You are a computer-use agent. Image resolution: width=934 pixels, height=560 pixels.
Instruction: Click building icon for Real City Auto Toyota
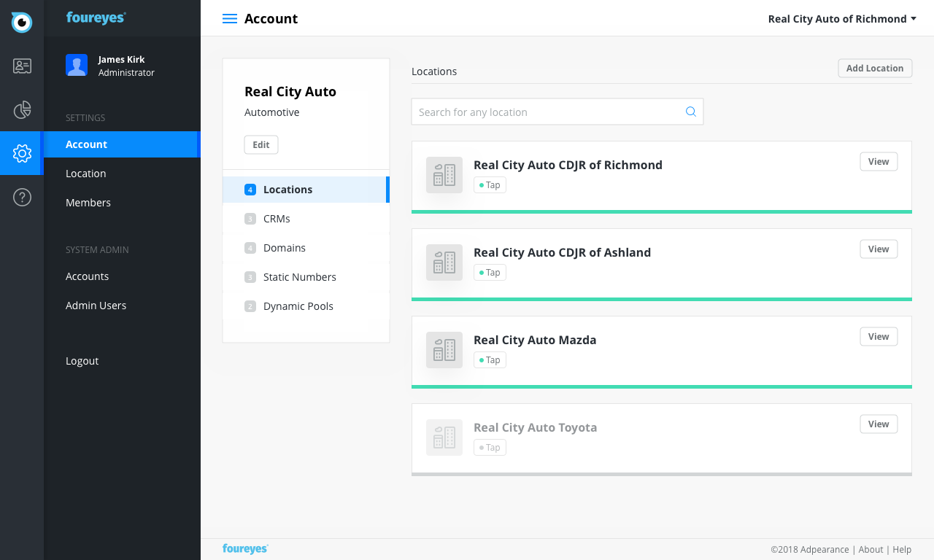(x=444, y=437)
